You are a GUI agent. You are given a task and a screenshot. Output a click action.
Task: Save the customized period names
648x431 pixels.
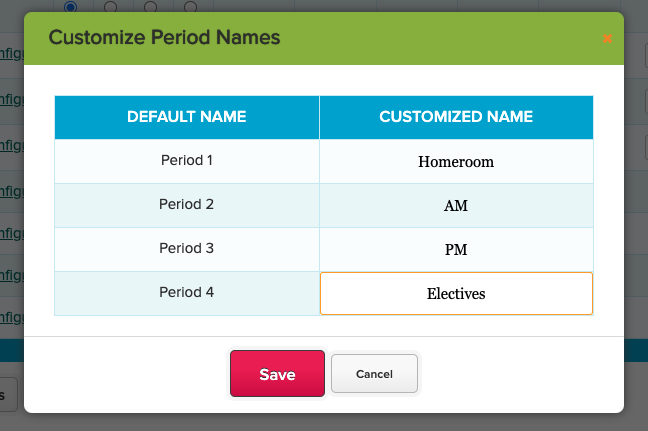point(277,374)
